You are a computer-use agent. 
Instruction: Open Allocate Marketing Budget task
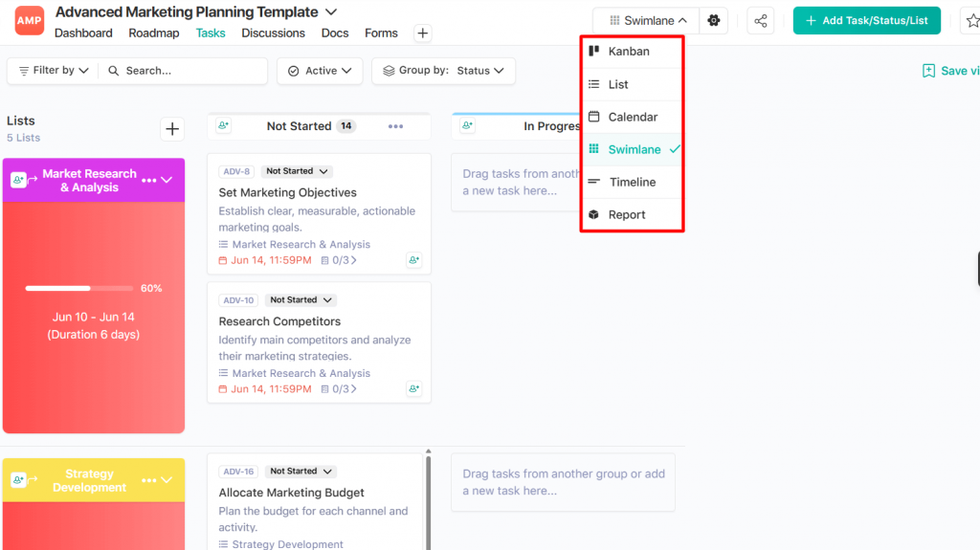tap(291, 493)
